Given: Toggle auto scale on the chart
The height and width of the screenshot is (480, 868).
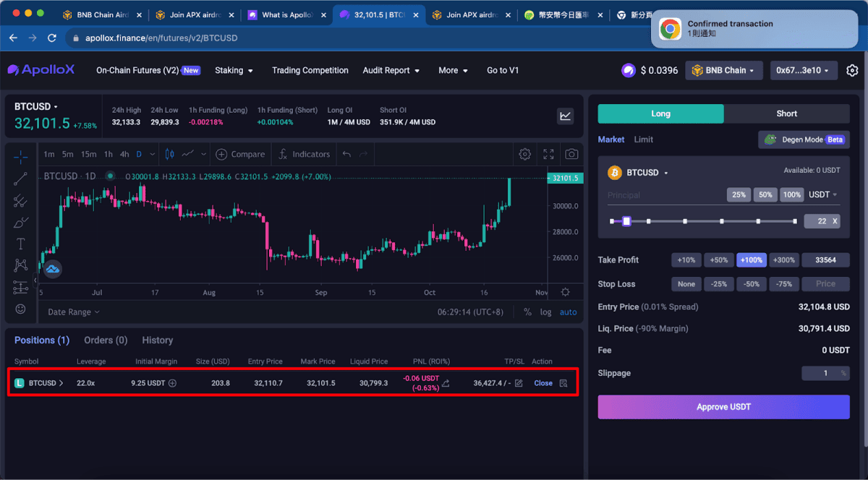Looking at the screenshot, I should point(569,312).
